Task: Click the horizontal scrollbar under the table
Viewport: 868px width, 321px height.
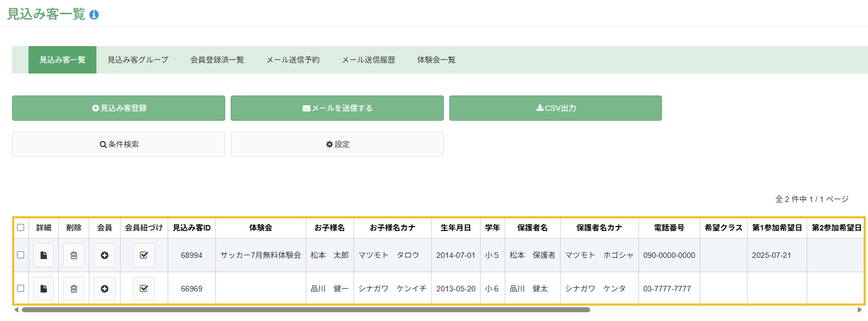Action: (x=306, y=309)
